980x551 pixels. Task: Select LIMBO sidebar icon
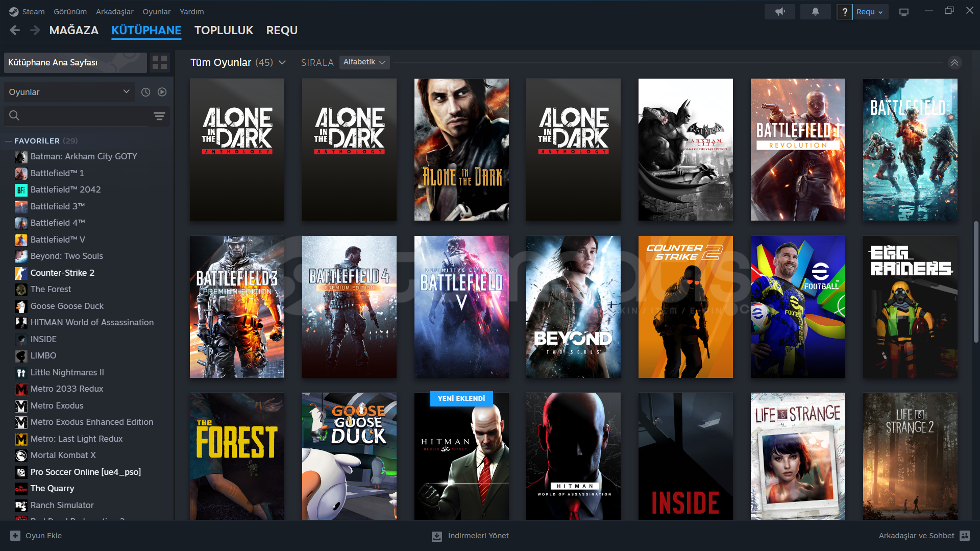click(x=21, y=356)
